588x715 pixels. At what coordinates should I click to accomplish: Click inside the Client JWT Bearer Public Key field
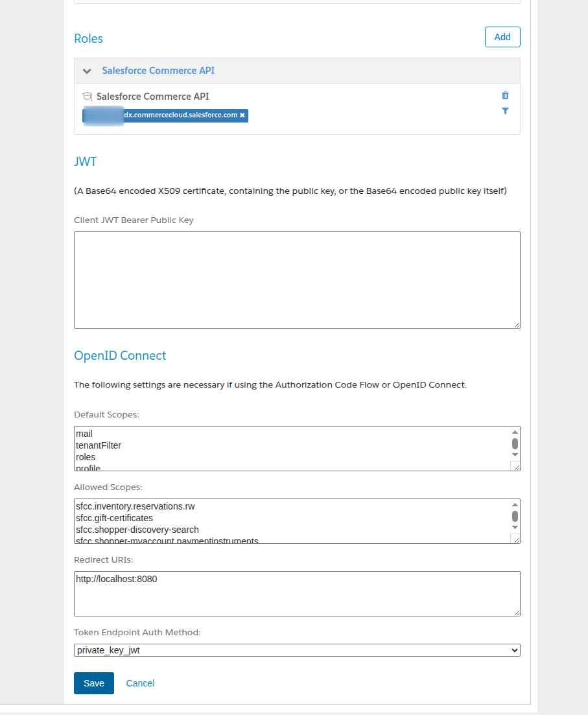click(x=297, y=279)
